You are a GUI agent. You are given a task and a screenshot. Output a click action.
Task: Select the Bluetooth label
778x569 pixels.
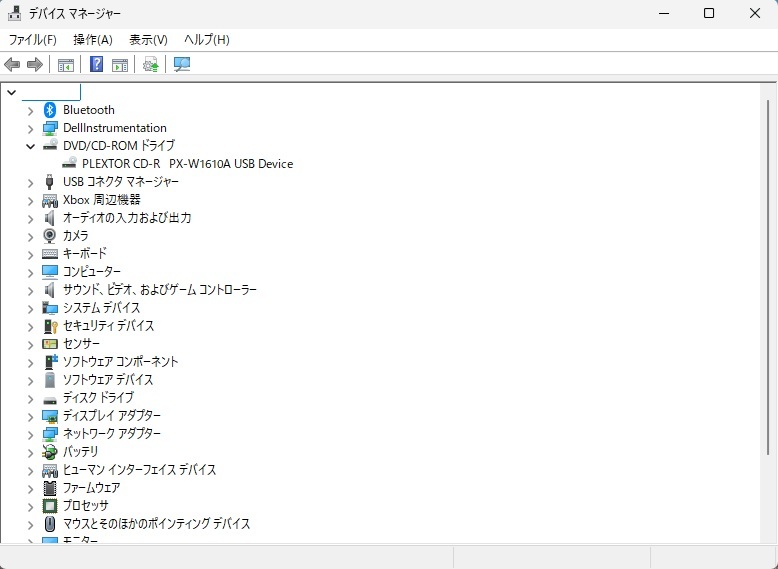pyautogui.click(x=89, y=110)
